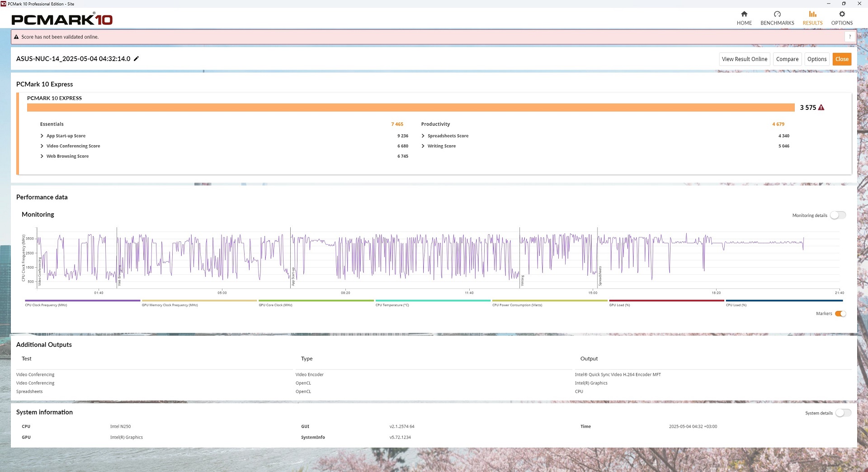Minimize the PCMark 10 window
Viewport: 868px width, 472px height.
point(828,4)
